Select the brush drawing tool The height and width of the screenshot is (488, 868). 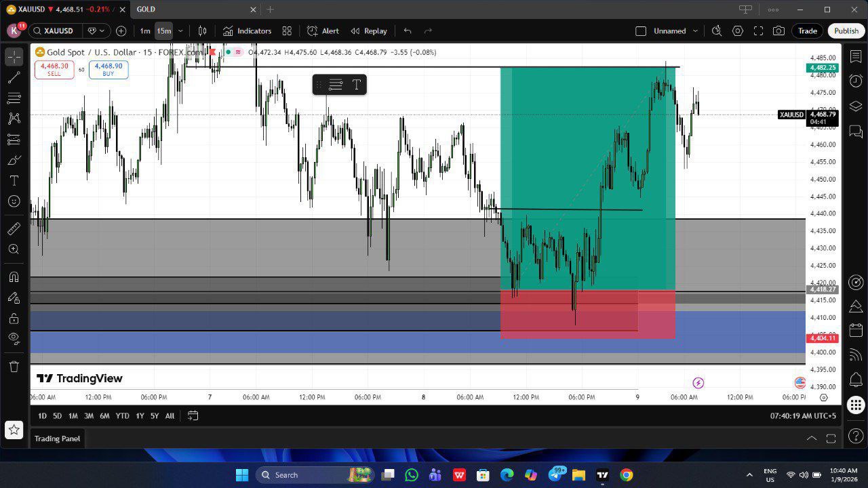pyautogui.click(x=14, y=160)
